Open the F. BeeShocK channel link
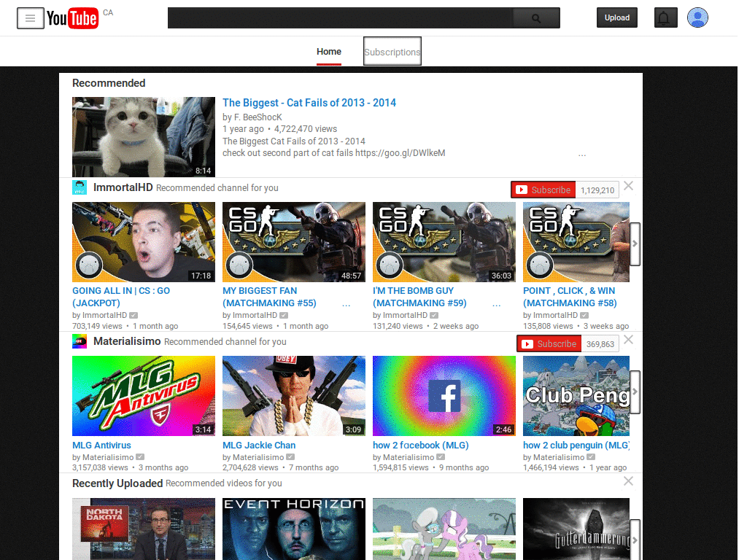 [258, 117]
